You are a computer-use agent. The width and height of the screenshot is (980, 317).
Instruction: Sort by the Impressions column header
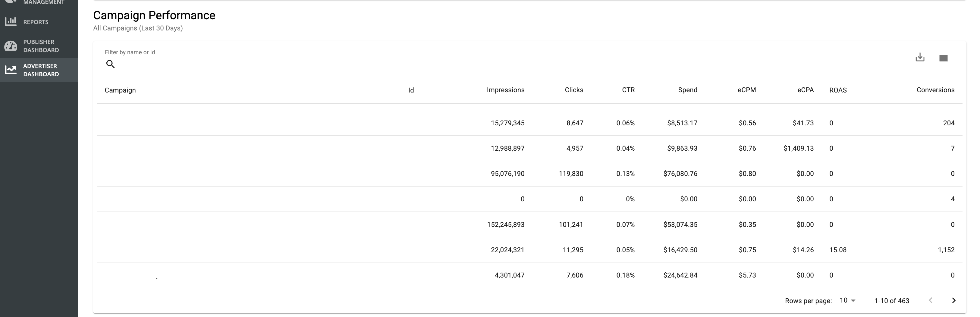click(x=506, y=90)
